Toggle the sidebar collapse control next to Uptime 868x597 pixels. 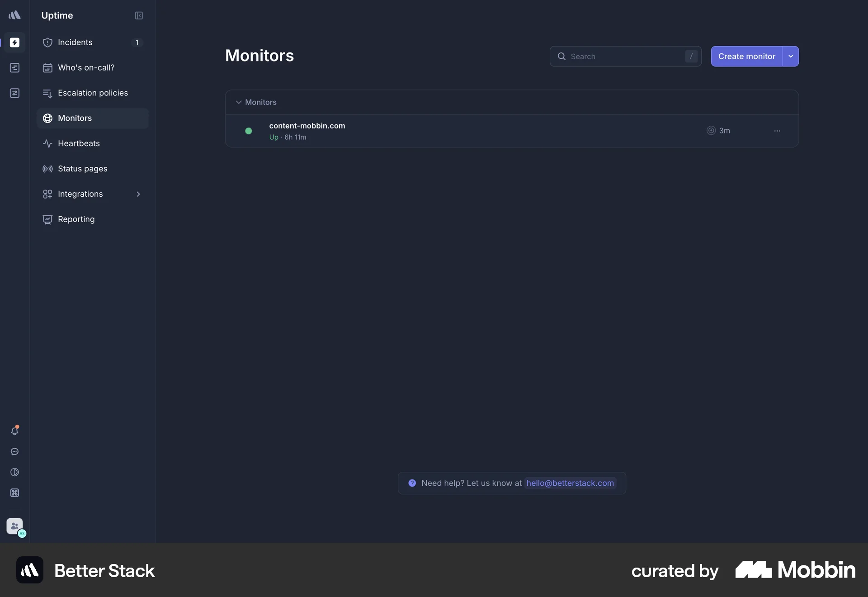139,16
